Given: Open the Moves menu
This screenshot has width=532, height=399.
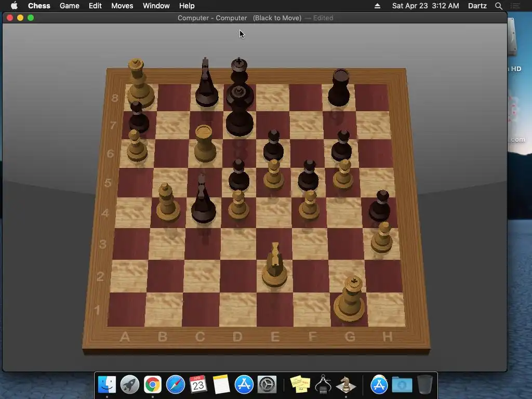Looking at the screenshot, I should pos(122,6).
